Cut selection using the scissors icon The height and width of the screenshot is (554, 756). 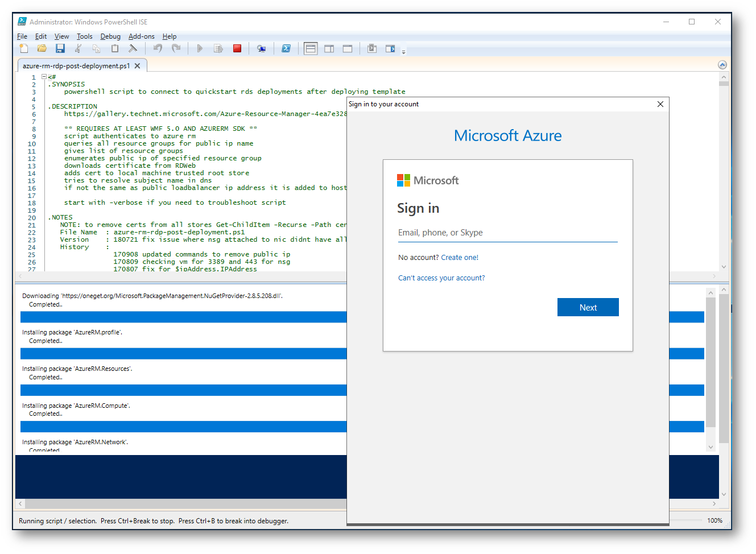[79, 48]
